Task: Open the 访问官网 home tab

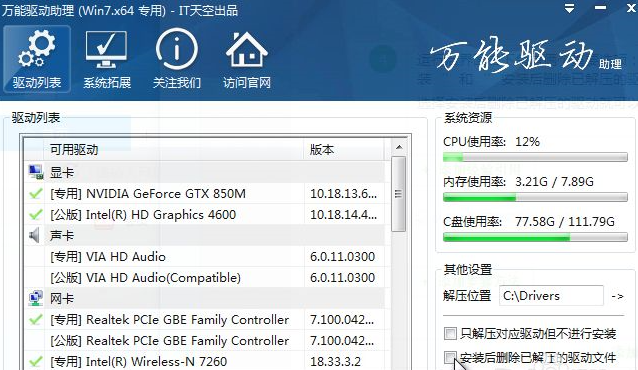Action: tap(247, 59)
